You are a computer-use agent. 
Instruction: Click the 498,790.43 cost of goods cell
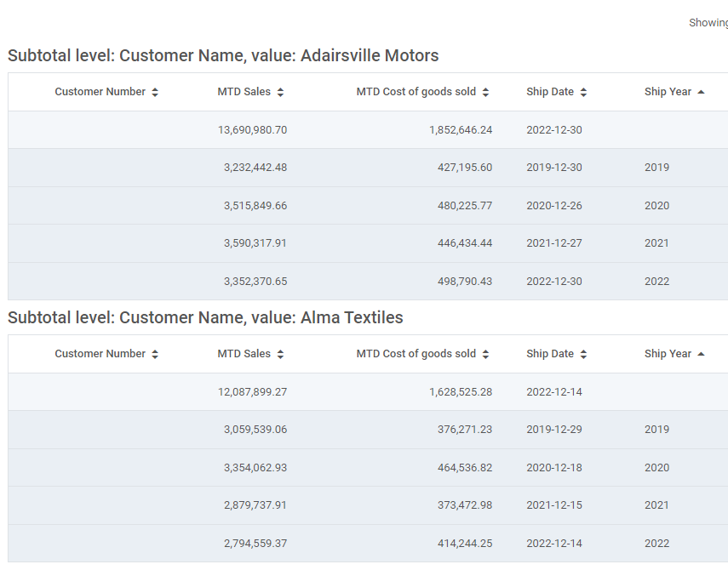465,282
